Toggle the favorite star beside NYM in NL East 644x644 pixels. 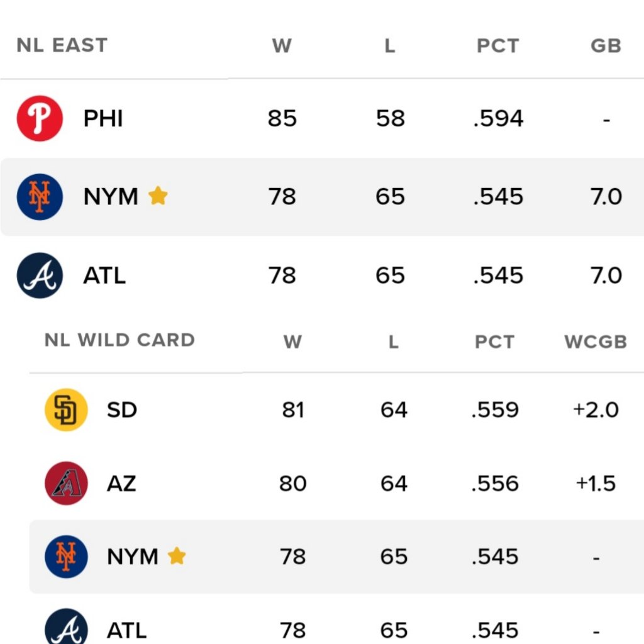coord(158,196)
